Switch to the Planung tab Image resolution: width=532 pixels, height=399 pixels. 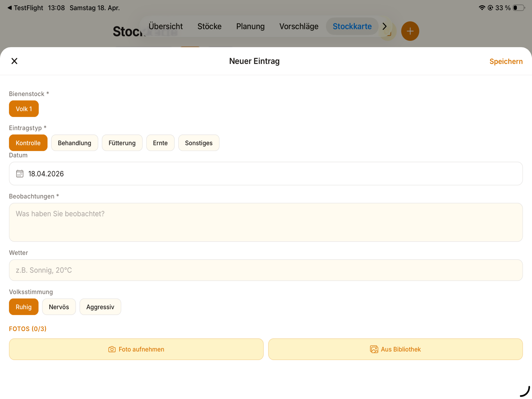pos(250,26)
